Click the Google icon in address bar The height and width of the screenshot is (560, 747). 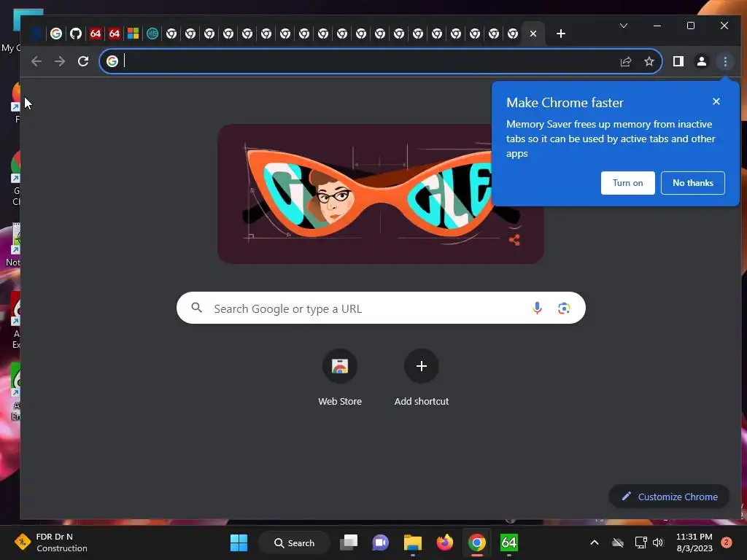pos(112,61)
